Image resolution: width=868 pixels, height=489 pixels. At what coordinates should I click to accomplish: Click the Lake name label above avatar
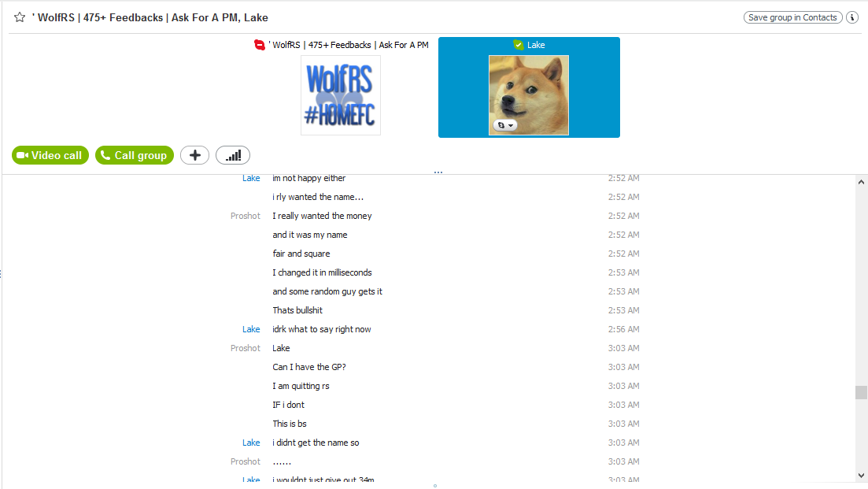click(x=536, y=45)
